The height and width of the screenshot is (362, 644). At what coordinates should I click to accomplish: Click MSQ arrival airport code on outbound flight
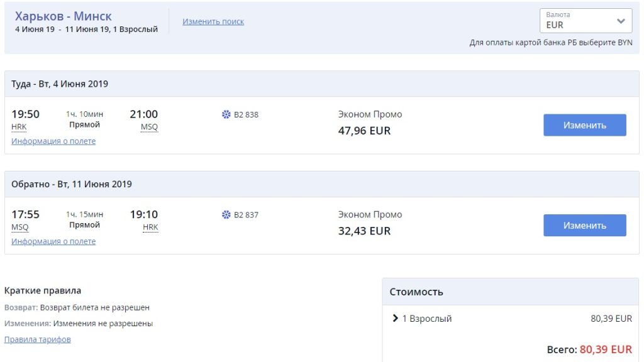149,127
